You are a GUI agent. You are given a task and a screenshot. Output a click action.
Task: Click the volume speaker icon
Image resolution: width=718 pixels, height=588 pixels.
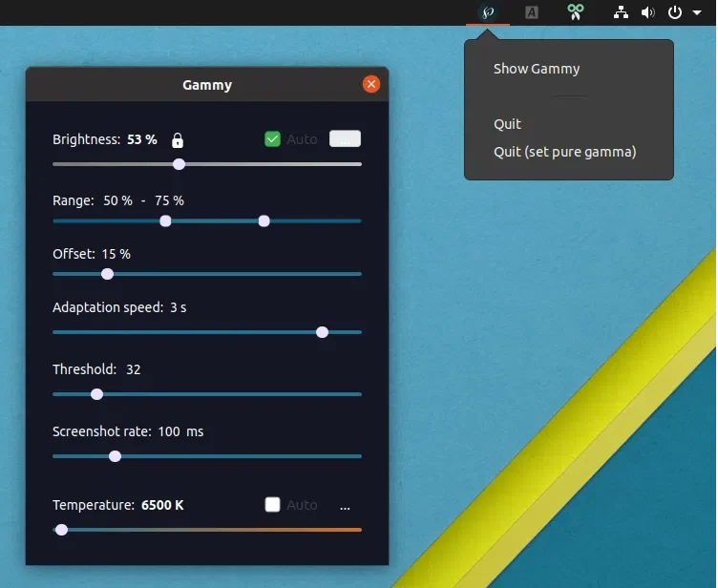point(647,12)
